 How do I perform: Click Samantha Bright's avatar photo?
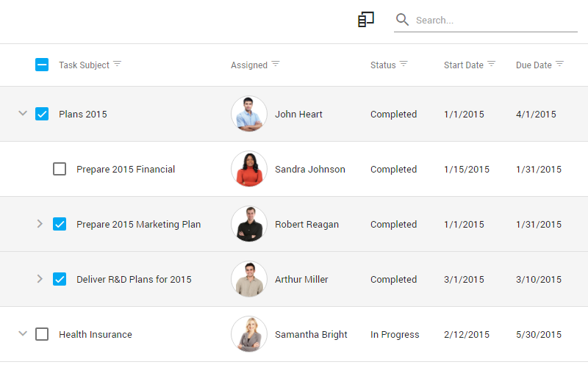[249, 334]
